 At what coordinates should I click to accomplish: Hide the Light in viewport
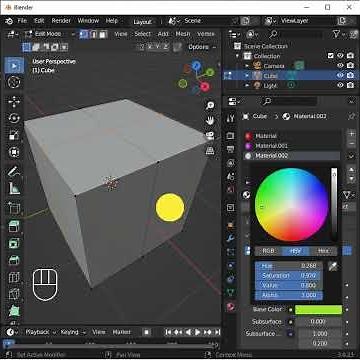click(340, 85)
